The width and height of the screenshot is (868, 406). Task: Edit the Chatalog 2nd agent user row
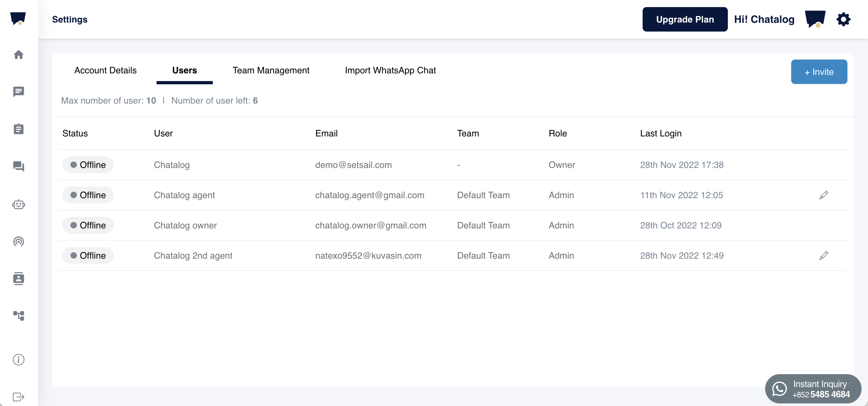click(824, 256)
